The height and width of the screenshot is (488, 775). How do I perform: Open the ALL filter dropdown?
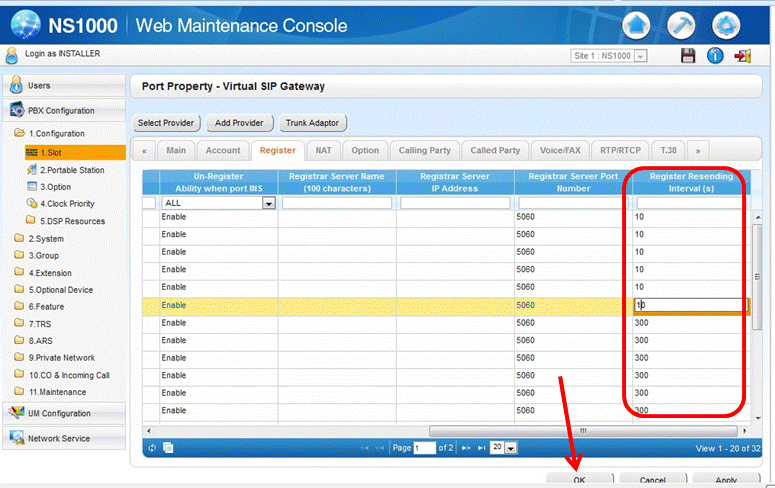coord(268,203)
